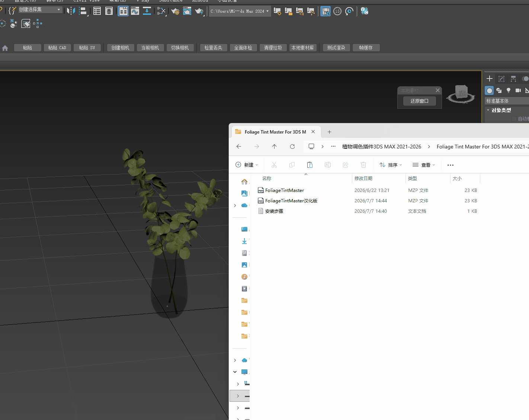
Task: Click the Render Production teapot icon
Action: 199,11
